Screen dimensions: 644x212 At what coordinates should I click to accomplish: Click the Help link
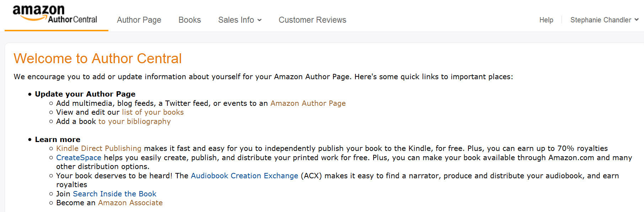pyautogui.click(x=546, y=20)
